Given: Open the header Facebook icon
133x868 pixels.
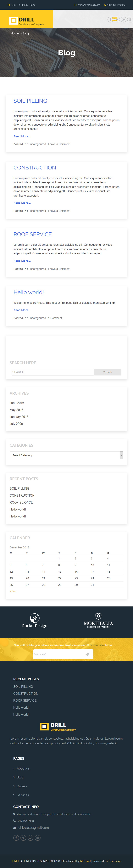Looking at the screenshot, I should [x=110, y=20].
